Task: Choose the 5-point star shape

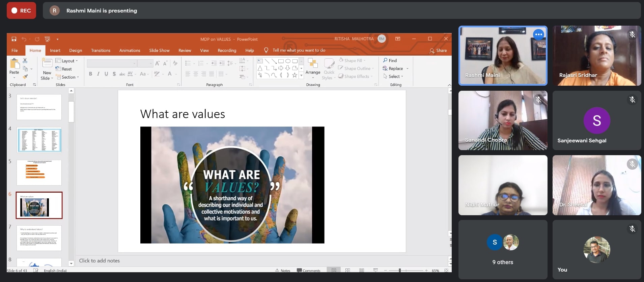Action: pyautogui.click(x=295, y=75)
